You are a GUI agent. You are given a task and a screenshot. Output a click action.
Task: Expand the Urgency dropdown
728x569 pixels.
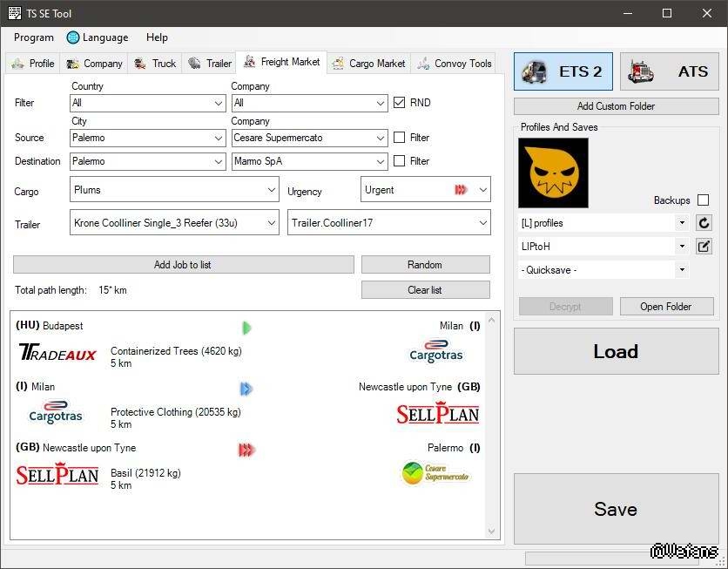click(x=426, y=190)
